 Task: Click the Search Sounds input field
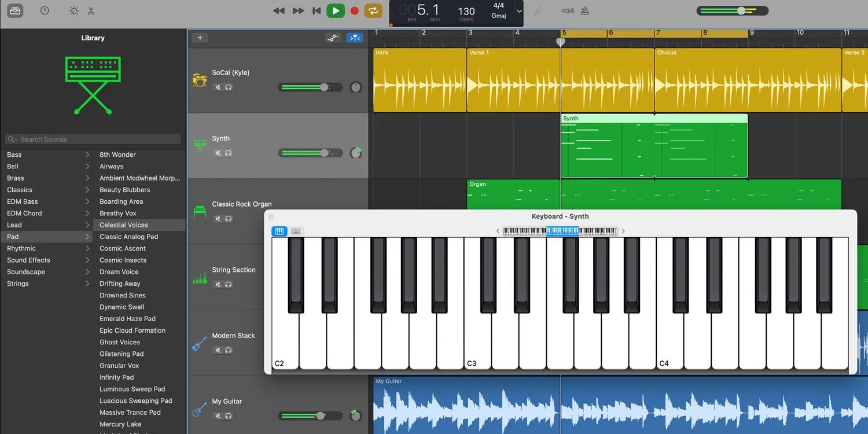click(93, 139)
